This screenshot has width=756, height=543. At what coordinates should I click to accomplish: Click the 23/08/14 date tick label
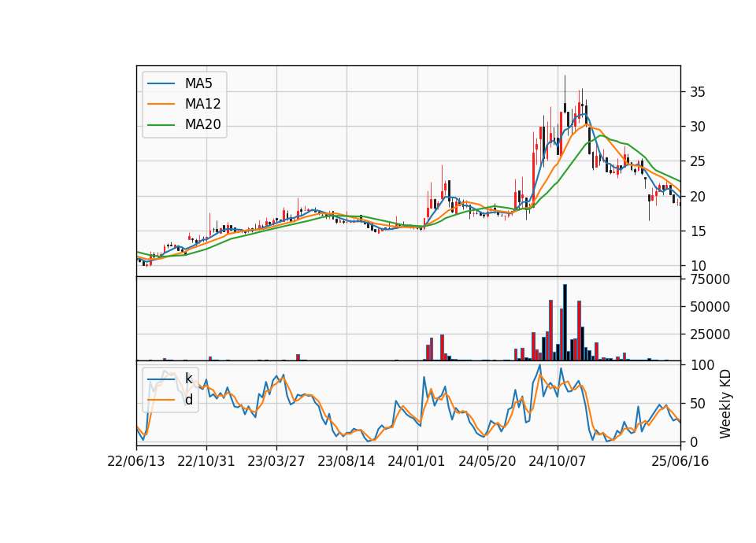point(346,461)
